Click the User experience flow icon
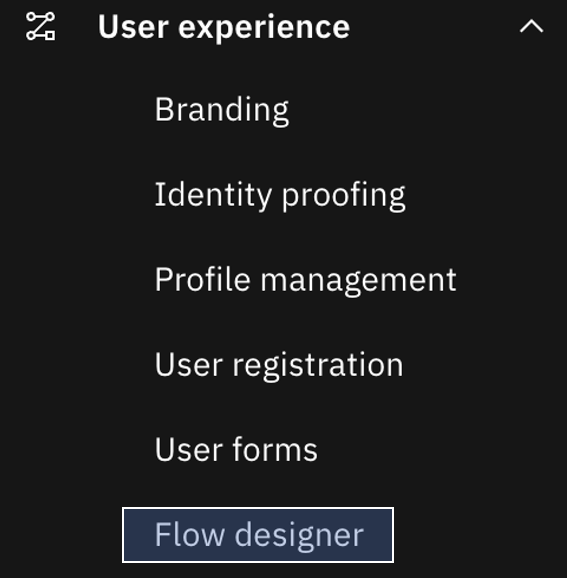 point(41,26)
